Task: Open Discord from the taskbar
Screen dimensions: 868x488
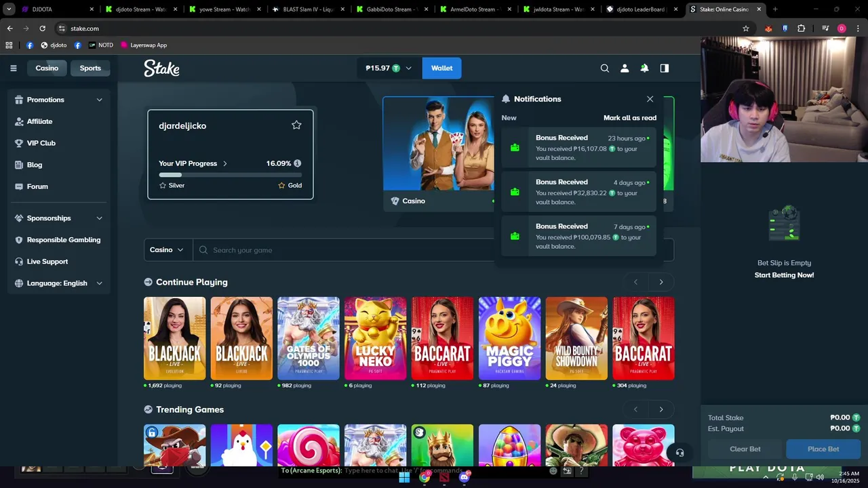Action: pos(465,477)
